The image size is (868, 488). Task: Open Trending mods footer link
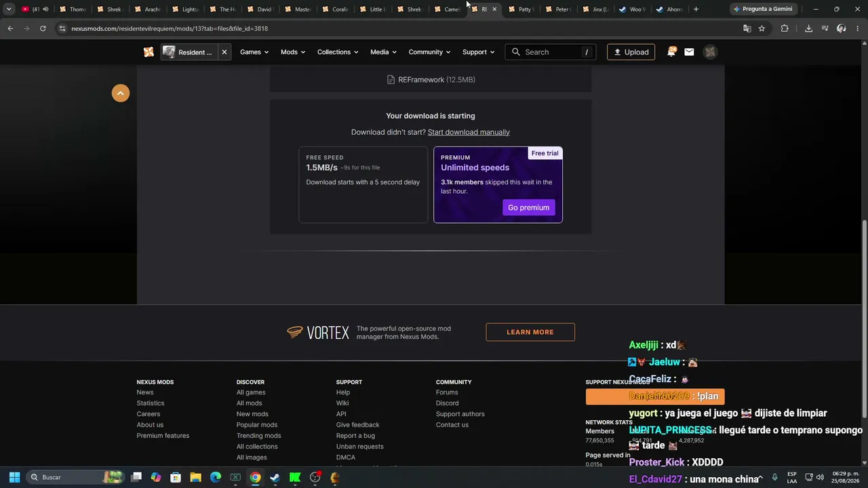[x=258, y=436]
